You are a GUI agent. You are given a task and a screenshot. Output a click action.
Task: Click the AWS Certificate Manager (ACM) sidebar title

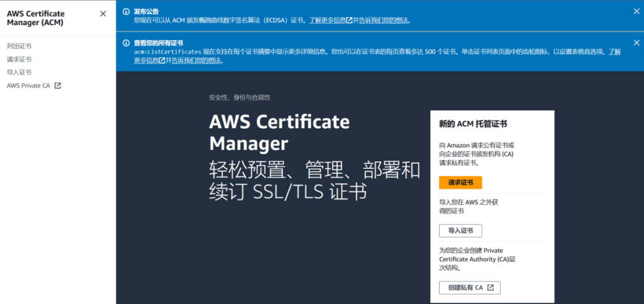click(36, 18)
